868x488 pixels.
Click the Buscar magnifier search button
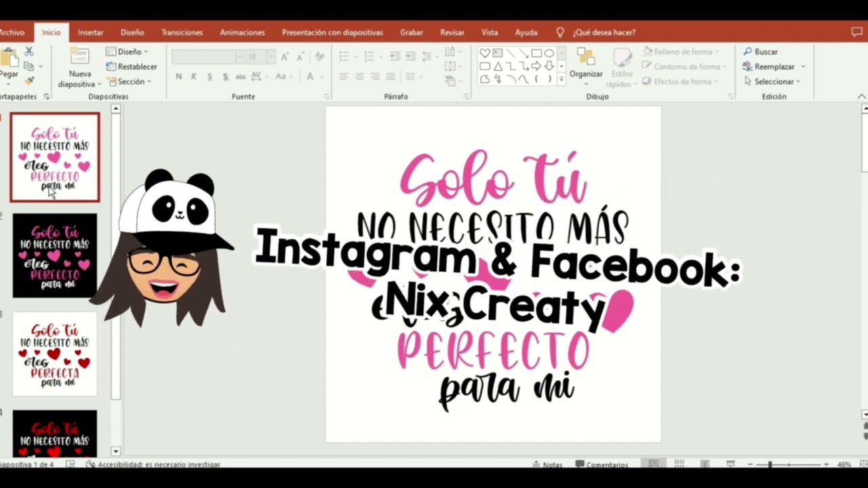pyautogui.click(x=760, y=52)
